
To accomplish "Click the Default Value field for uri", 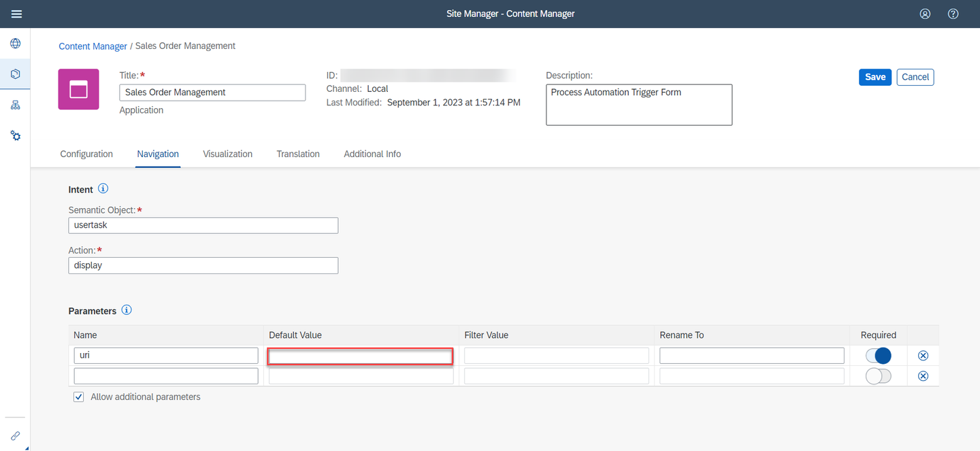I will coord(361,356).
